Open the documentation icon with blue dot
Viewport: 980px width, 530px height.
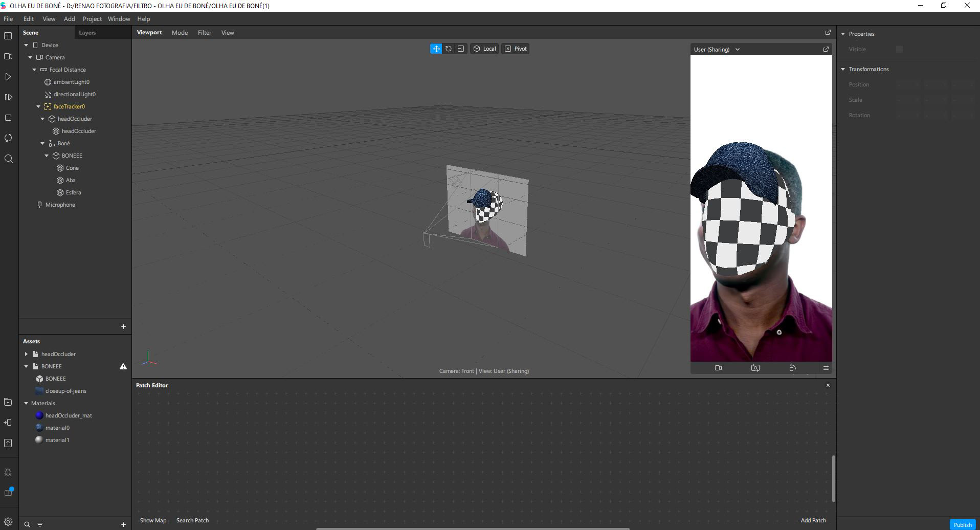pos(8,492)
